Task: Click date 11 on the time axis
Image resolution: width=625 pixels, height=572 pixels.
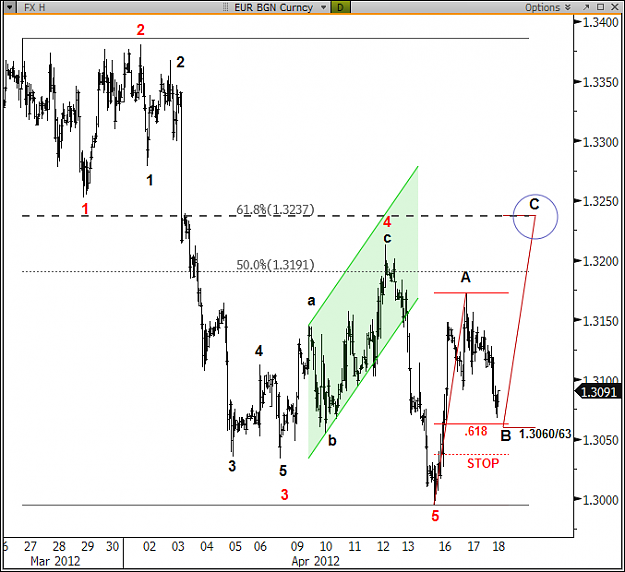Action: 354,546
